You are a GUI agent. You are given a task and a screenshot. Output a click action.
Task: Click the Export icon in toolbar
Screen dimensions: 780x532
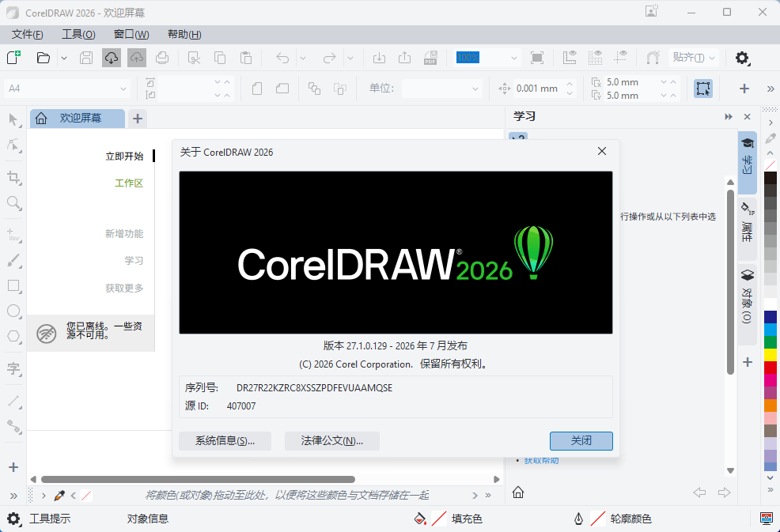click(x=405, y=58)
